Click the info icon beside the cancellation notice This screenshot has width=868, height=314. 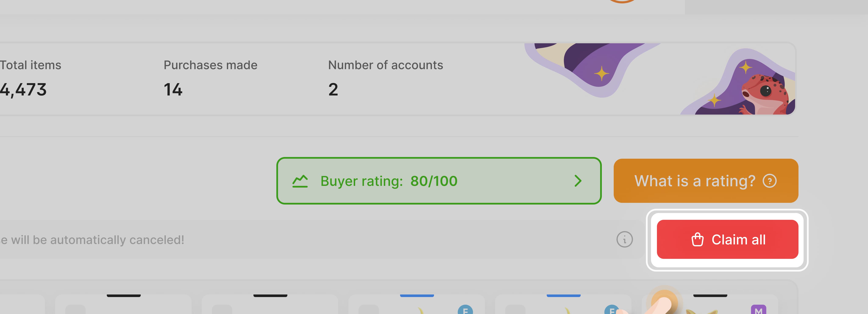pos(624,240)
